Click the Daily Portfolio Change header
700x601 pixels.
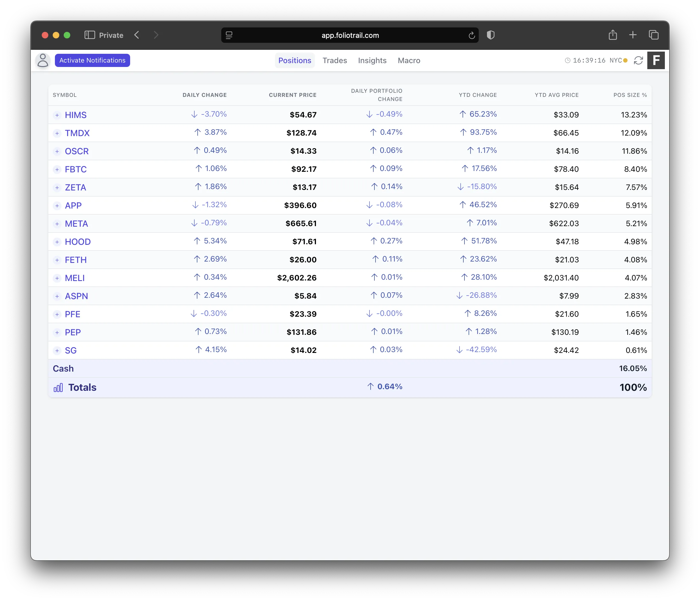tap(377, 95)
